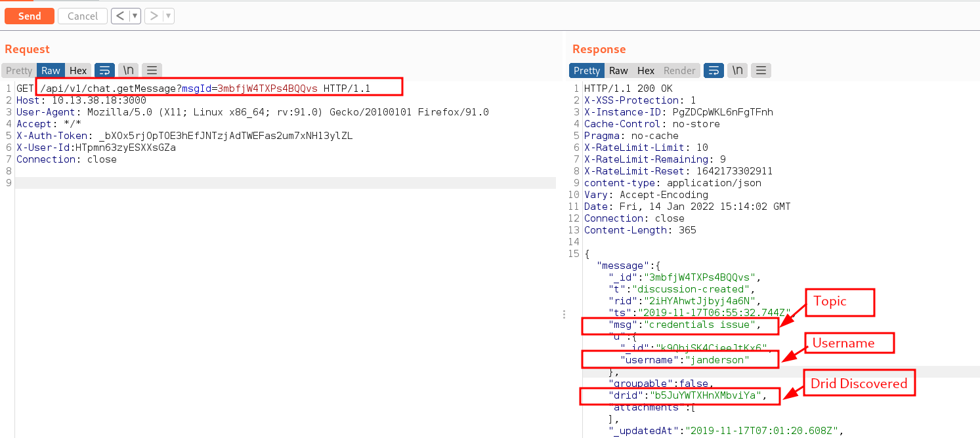Select the Request Raw tab
980x438 pixels.
coord(51,70)
